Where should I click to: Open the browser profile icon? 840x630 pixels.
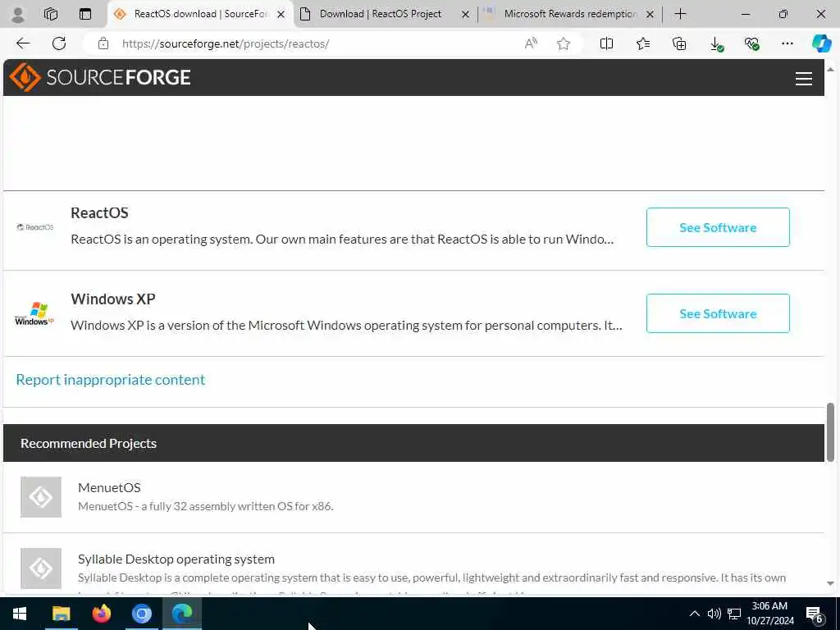(18, 15)
